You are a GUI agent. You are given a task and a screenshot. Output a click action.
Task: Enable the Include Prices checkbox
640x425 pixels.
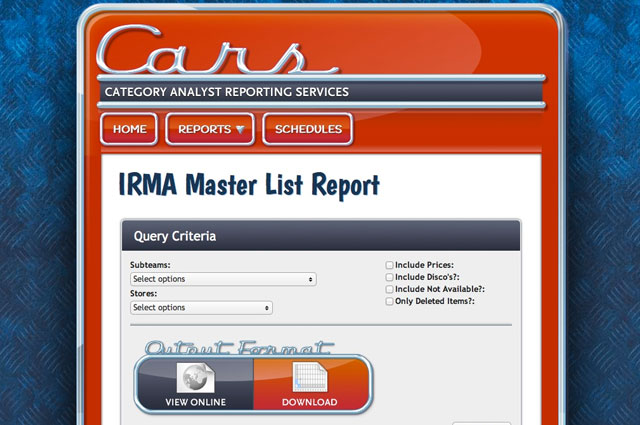click(390, 265)
